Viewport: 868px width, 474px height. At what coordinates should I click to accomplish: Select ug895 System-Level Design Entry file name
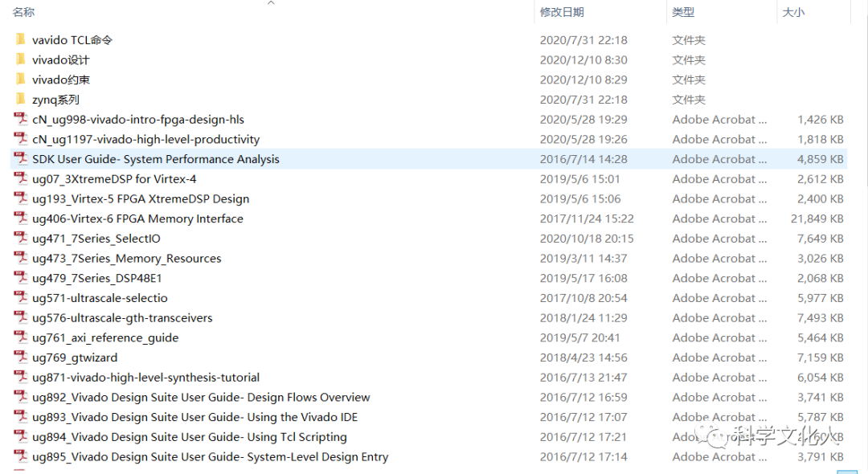(211, 457)
